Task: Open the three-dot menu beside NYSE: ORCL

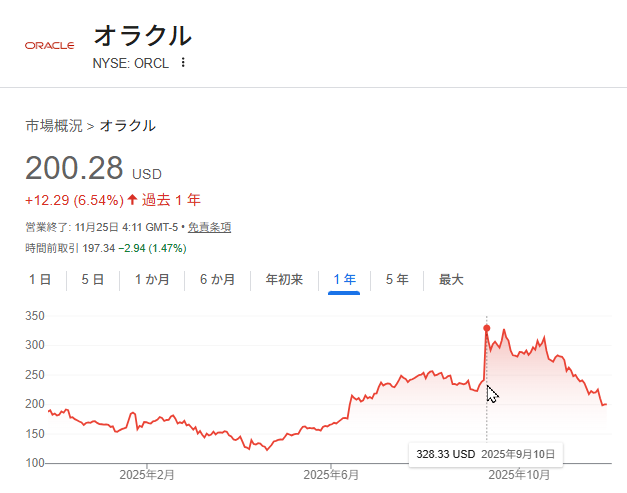Action: pos(183,63)
